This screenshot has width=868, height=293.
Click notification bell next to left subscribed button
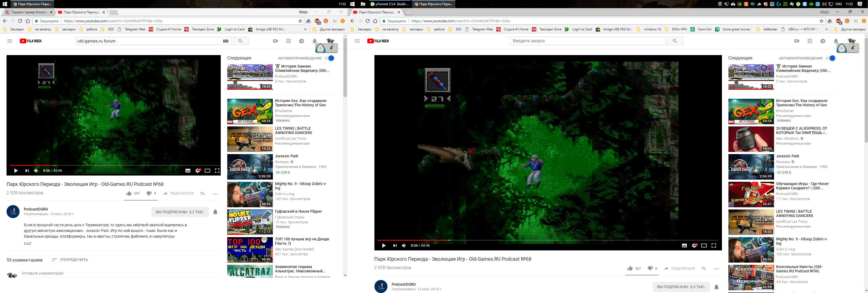pos(215,212)
